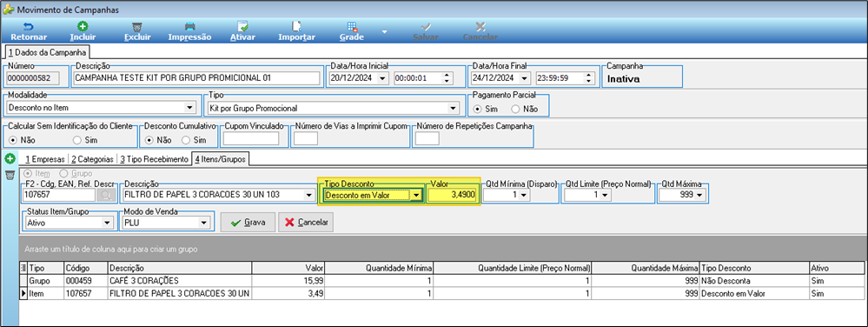
Task: Click the Importar toolbar icon
Action: (296, 27)
